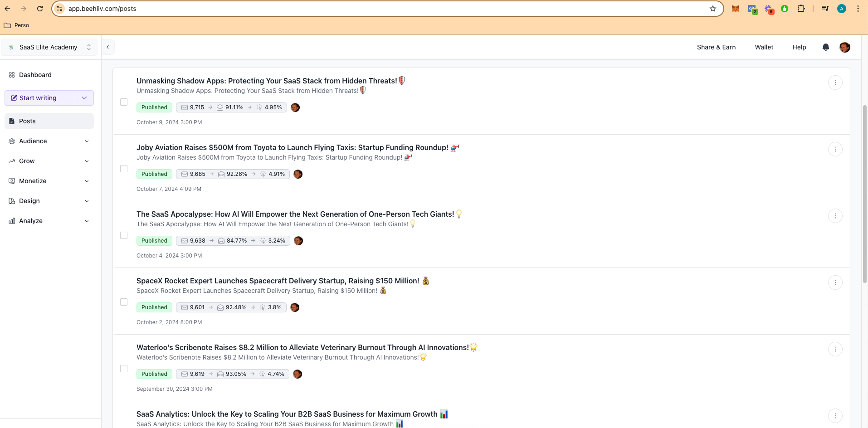
Task: Click the Published badge on Unmasking Shadow Apps
Action: pos(154,107)
